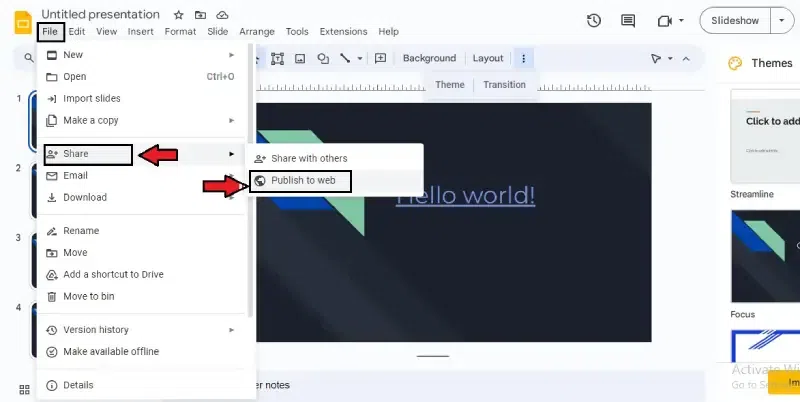
Task: Click the Transition button
Action: click(504, 85)
